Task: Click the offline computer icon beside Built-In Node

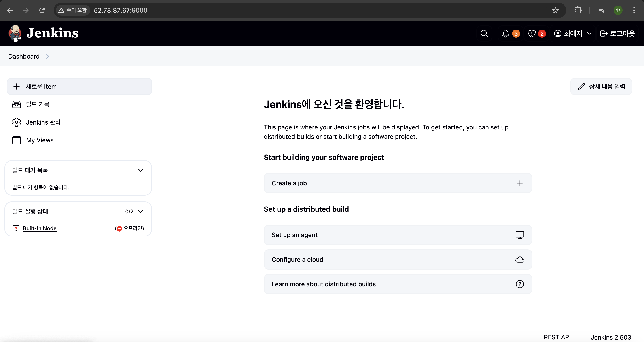Action: 16,228
